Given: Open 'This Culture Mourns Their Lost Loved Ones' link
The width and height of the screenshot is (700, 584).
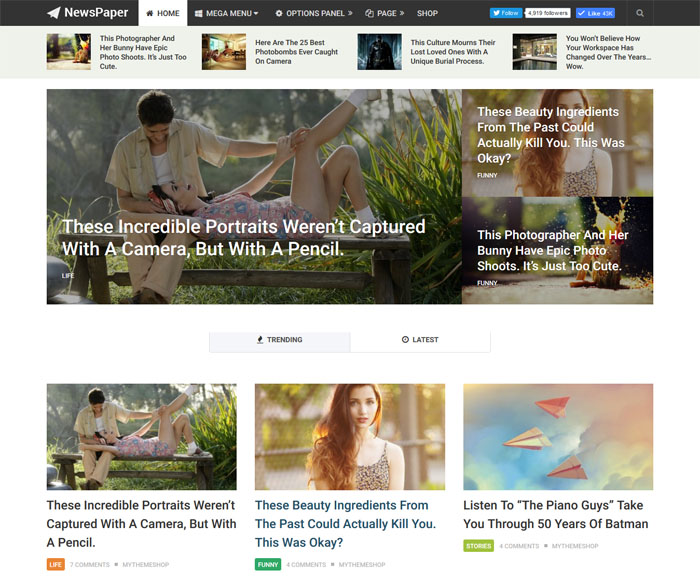Looking at the screenshot, I should tap(453, 52).
